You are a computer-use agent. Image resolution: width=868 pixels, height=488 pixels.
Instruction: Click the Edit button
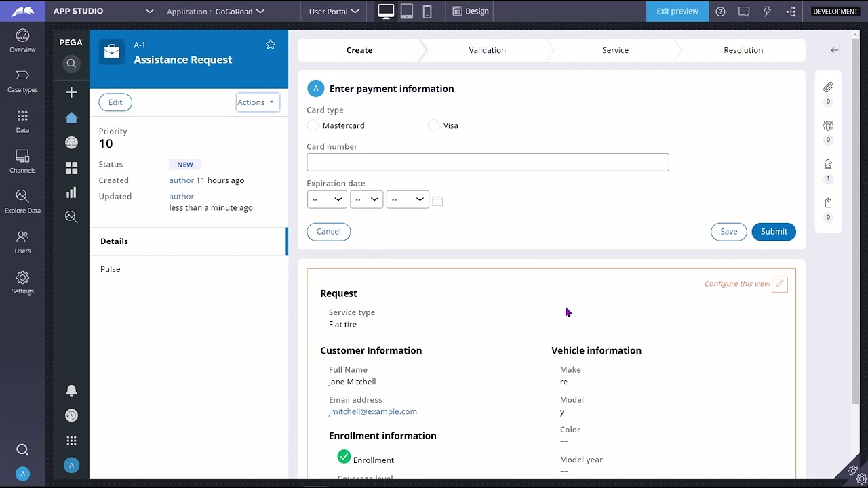115,102
